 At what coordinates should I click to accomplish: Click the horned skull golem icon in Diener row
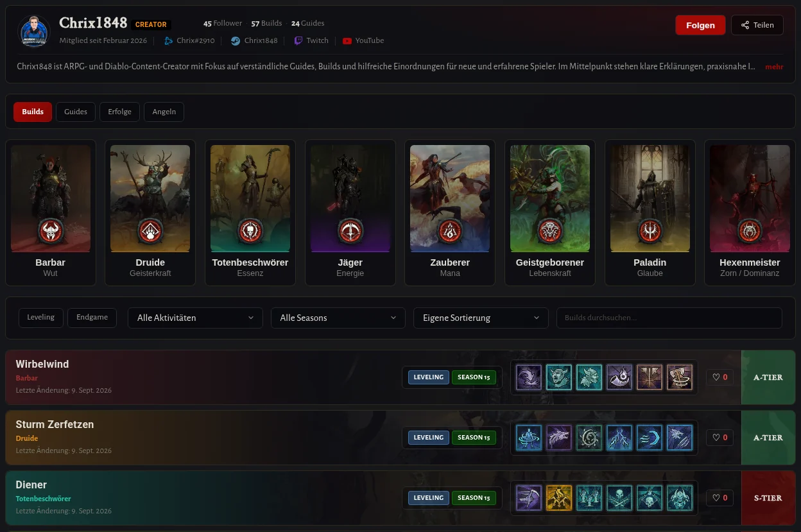pos(680,498)
